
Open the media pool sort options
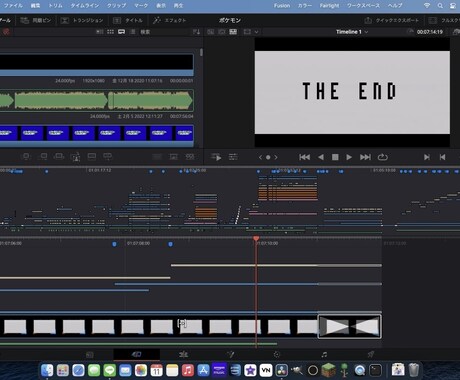coord(196,32)
